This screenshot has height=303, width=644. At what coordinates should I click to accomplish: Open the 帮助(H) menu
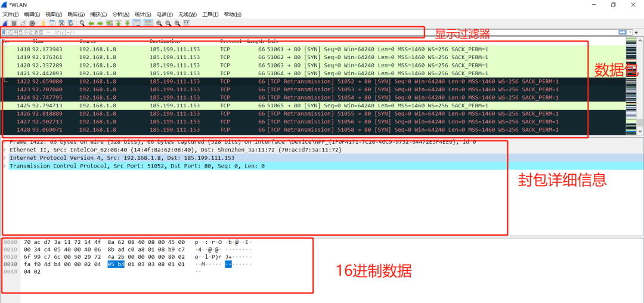point(233,14)
